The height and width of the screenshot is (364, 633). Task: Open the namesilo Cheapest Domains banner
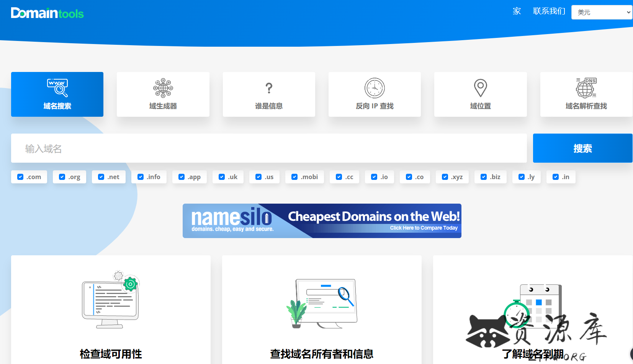coord(322,221)
